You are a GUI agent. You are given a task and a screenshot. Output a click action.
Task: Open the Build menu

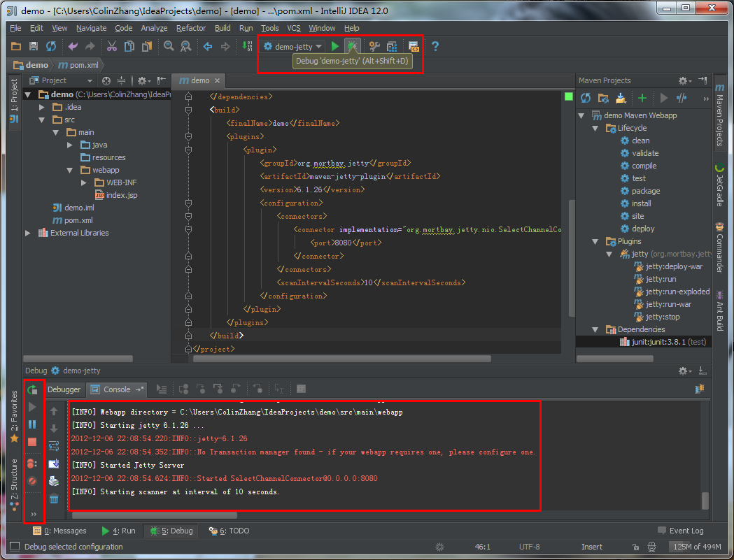pos(223,28)
